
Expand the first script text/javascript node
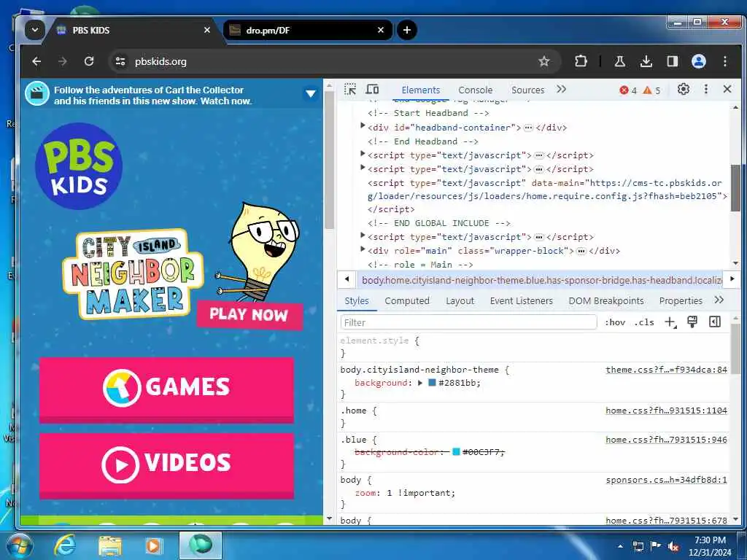point(363,154)
